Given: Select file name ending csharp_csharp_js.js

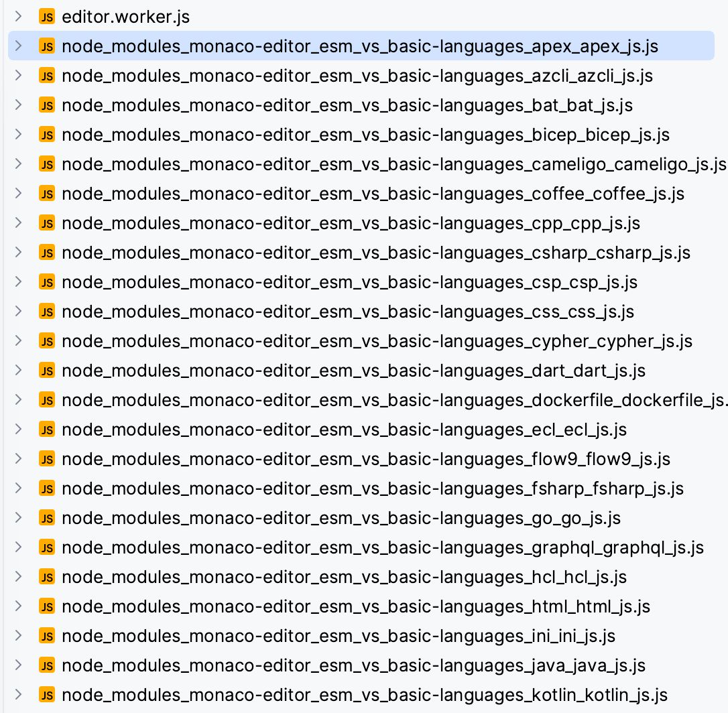Looking at the screenshot, I should [x=376, y=253].
